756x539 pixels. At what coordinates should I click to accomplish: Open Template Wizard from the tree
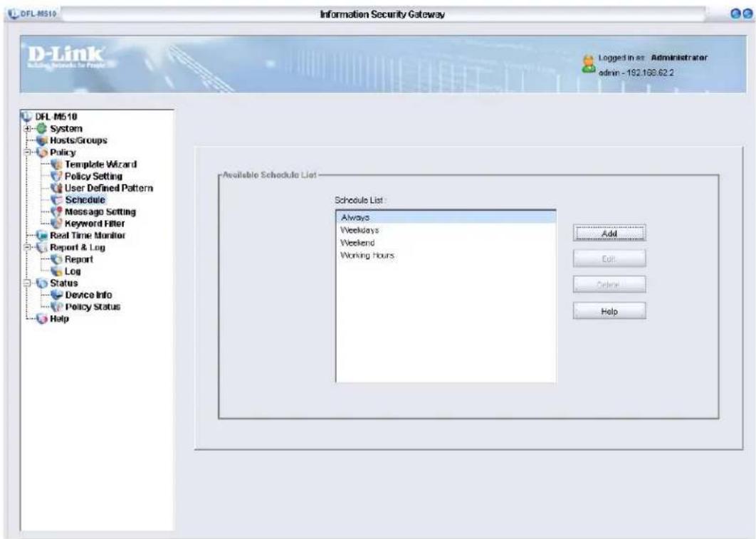click(x=101, y=164)
